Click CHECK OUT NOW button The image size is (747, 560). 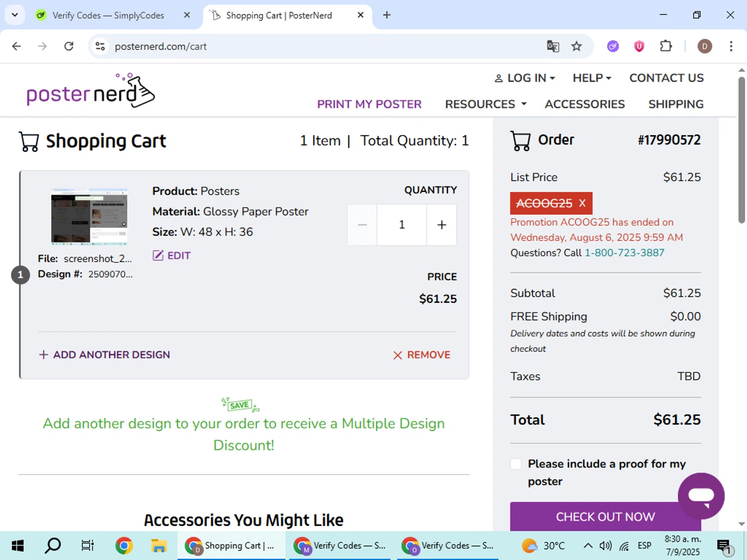click(x=605, y=517)
